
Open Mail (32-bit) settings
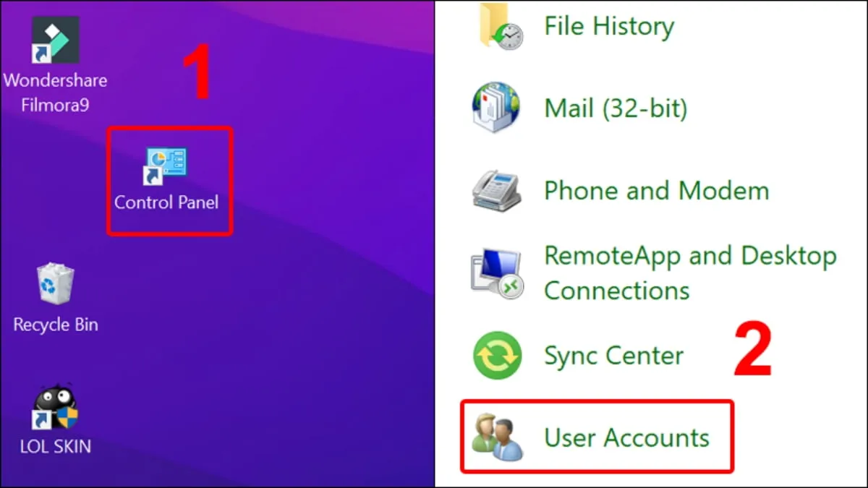point(616,108)
